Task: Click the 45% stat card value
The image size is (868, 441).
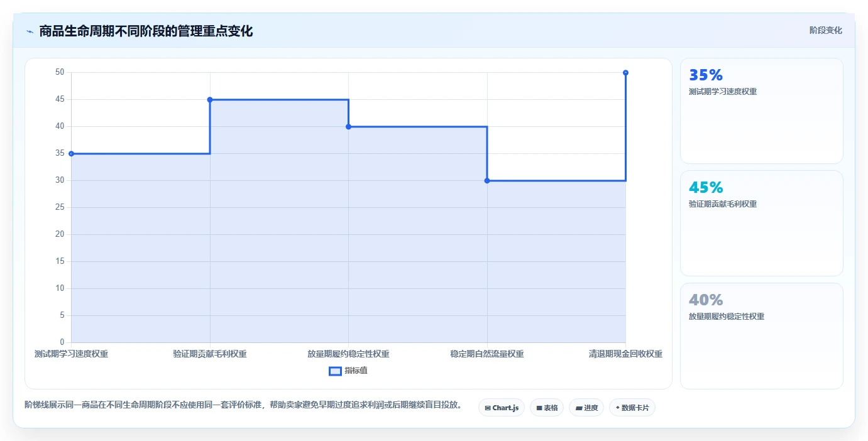Action: (706, 187)
